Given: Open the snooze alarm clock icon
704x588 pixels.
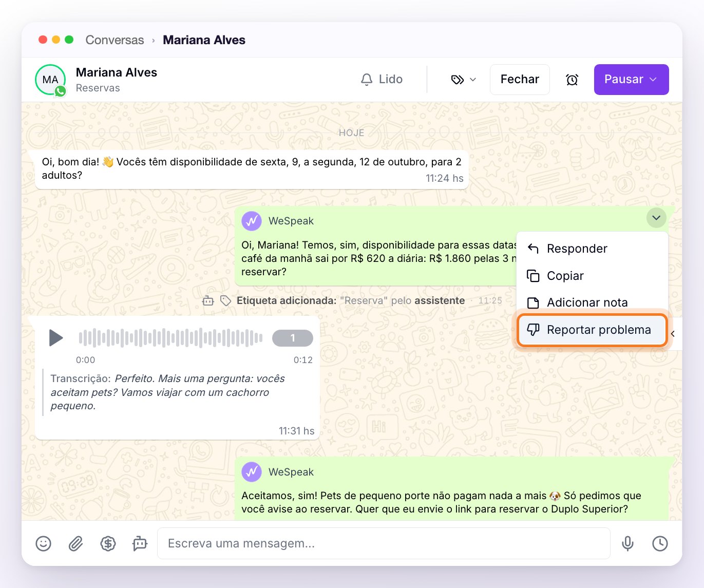Looking at the screenshot, I should pyautogui.click(x=572, y=80).
